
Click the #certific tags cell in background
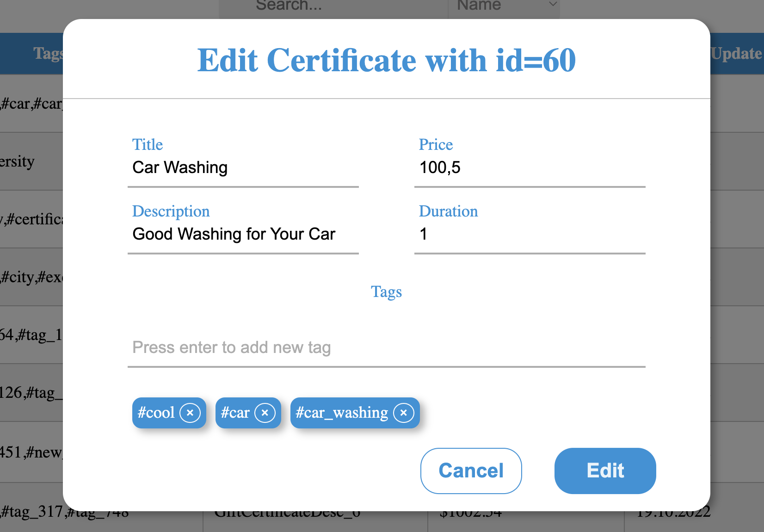click(x=31, y=219)
